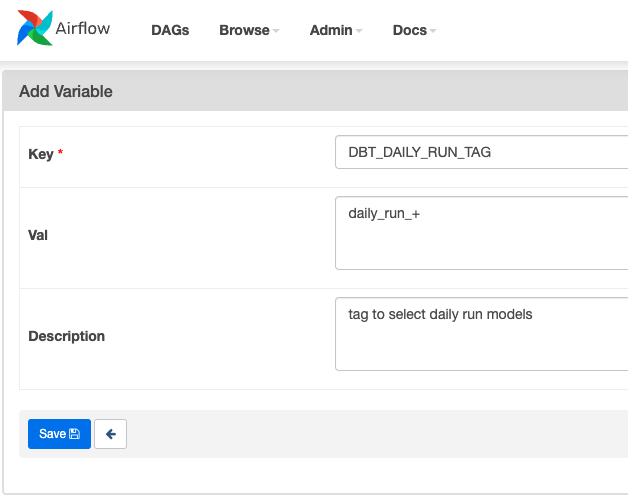Click the Add Variable panel heading
The height and width of the screenshot is (495, 628).
click(66, 91)
